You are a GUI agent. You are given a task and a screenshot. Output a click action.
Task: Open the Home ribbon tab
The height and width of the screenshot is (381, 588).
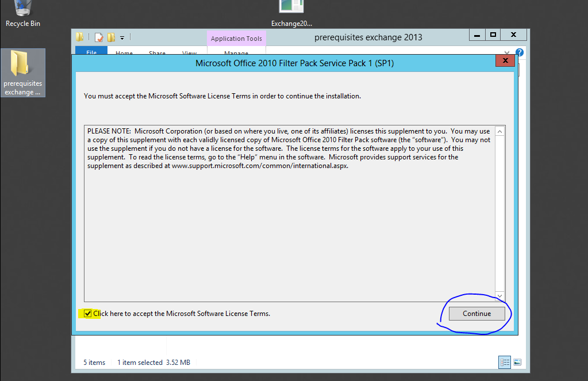[x=124, y=51]
